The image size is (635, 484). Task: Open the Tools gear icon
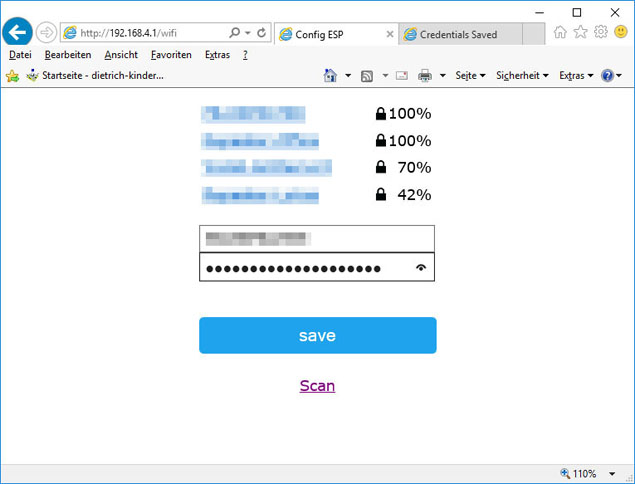pos(601,32)
